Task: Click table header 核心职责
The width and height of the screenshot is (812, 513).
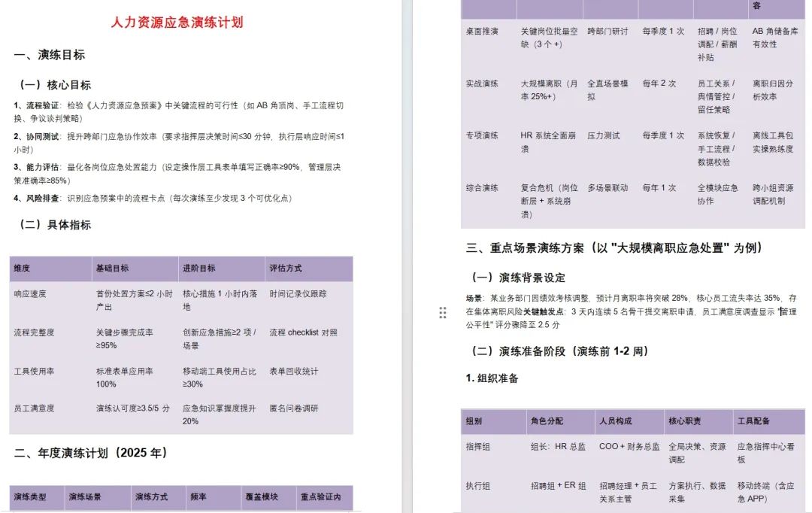Action: pos(685,421)
